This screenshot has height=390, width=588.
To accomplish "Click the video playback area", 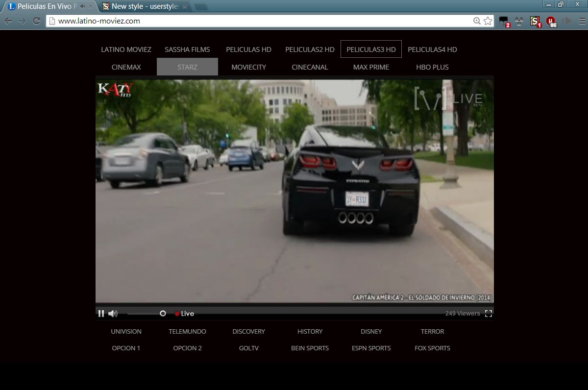I will pyautogui.click(x=294, y=191).
